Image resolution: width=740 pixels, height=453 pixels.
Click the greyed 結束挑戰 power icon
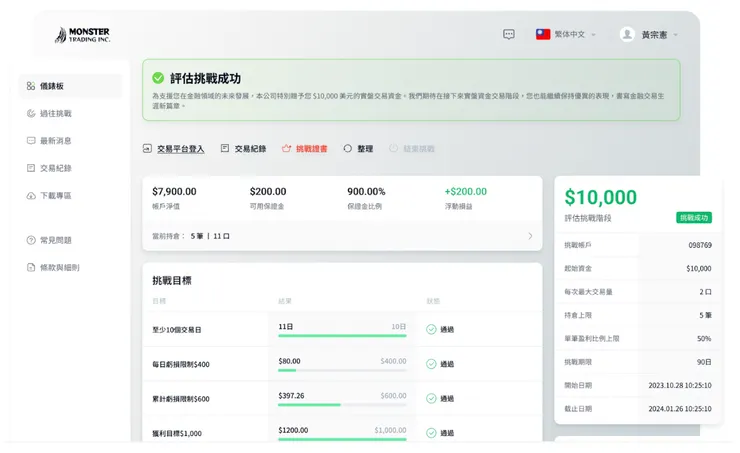(394, 149)
